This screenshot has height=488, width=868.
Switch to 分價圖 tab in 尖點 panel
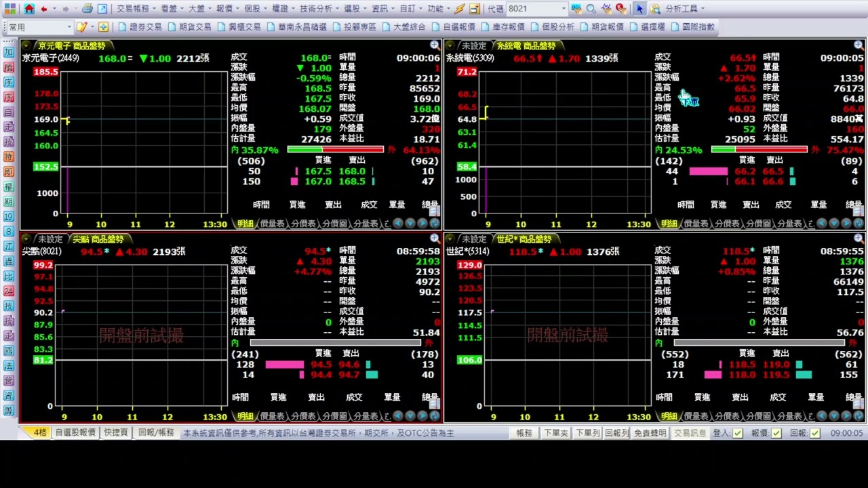[x=334, y=416]
